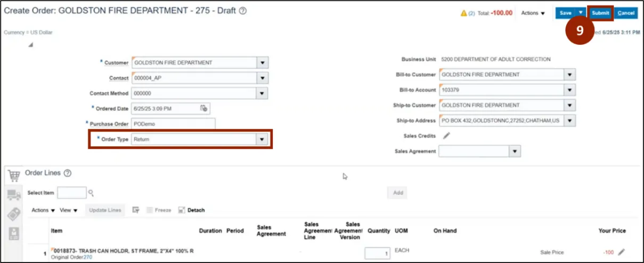The image size is (644, 263).
Task: Open the View menu in Order Lines
Action: pyautogui.click(x=68, y=210)
